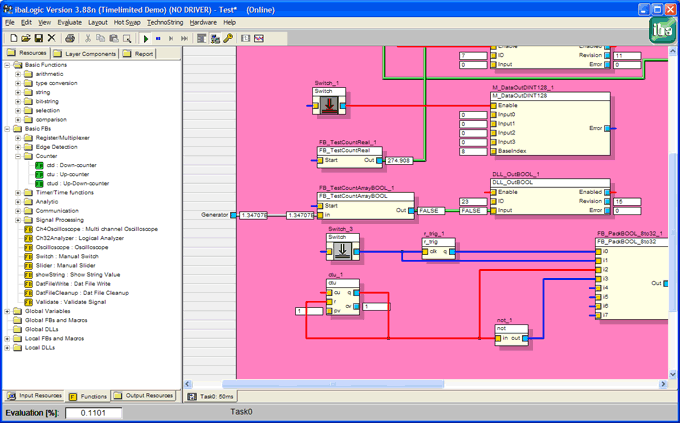Click the fast-forward step toolbar button
The height and width of the screenshot is (423, 680).
point(184,39)
